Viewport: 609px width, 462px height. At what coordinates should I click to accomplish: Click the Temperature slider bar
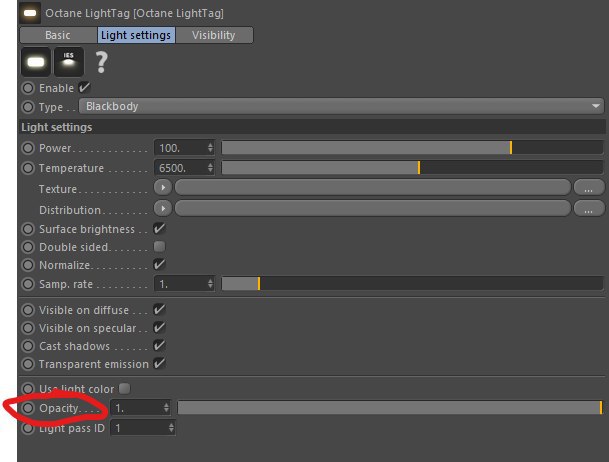[x=412, y=168]
